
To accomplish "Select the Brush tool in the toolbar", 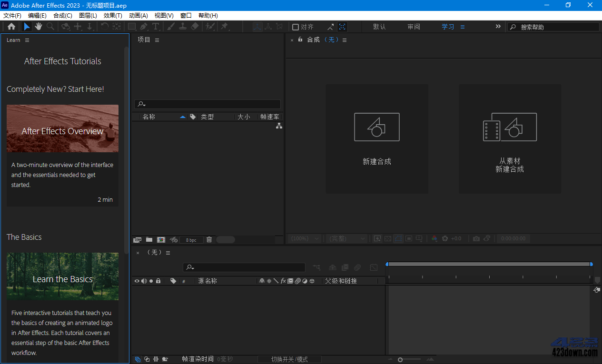I will click(170, 27).
